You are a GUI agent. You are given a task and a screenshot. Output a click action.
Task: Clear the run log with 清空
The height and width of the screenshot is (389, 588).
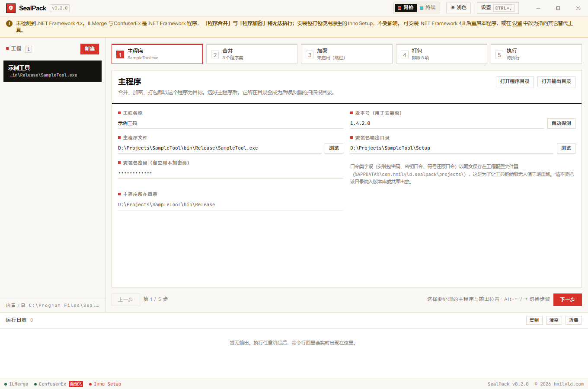pos(554,320)
